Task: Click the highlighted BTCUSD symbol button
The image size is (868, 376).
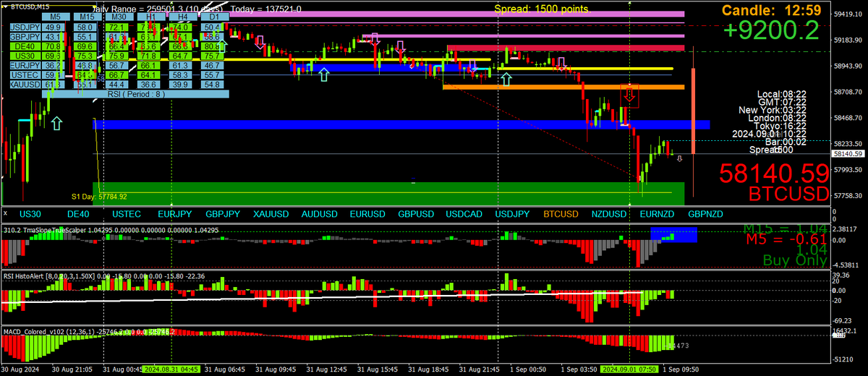Action: tap(561, 214)
